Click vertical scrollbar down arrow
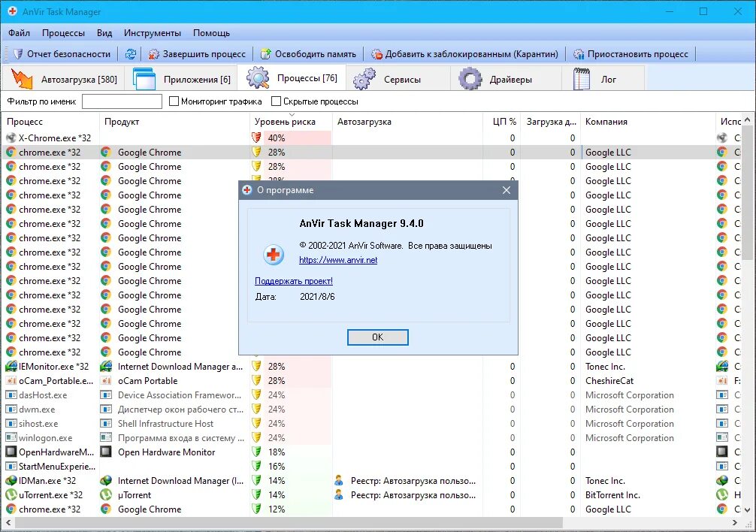Viewport: 756px width, 532px height. coord(747,509)
